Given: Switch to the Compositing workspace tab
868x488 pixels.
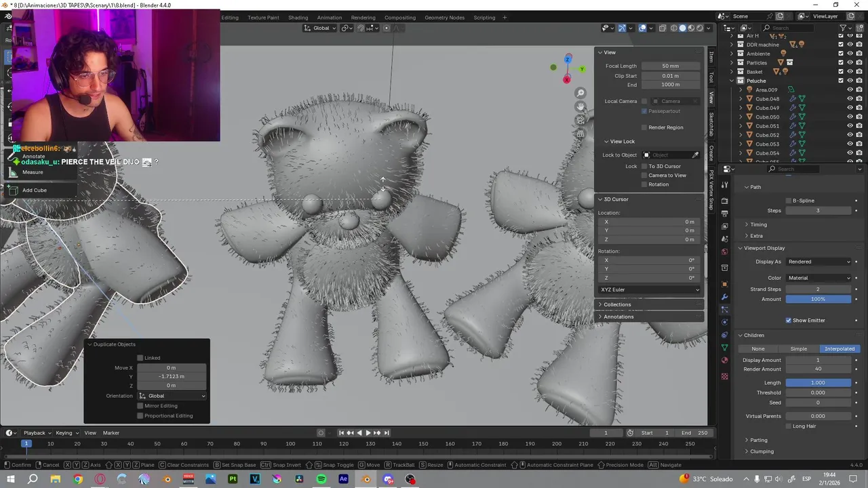Looking at the screenshot, I should point(399,18).
